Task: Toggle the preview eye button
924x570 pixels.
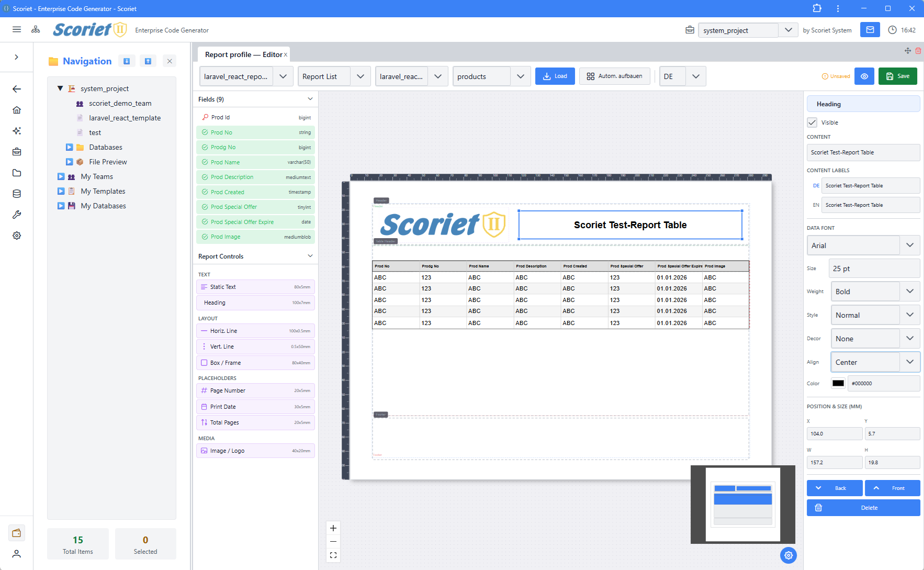Action: click(864, 76)
